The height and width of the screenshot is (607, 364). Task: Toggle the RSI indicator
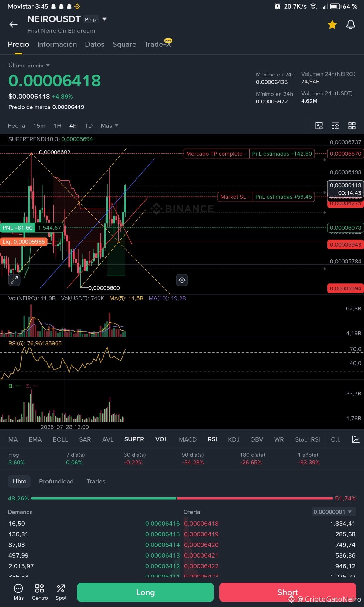[212, 439]
